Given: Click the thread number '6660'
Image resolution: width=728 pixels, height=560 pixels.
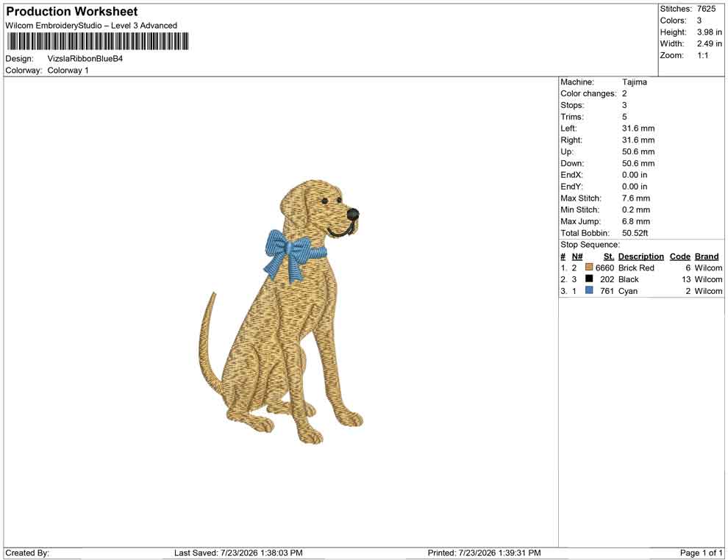Looking at the screenshot, I should 604,268.
